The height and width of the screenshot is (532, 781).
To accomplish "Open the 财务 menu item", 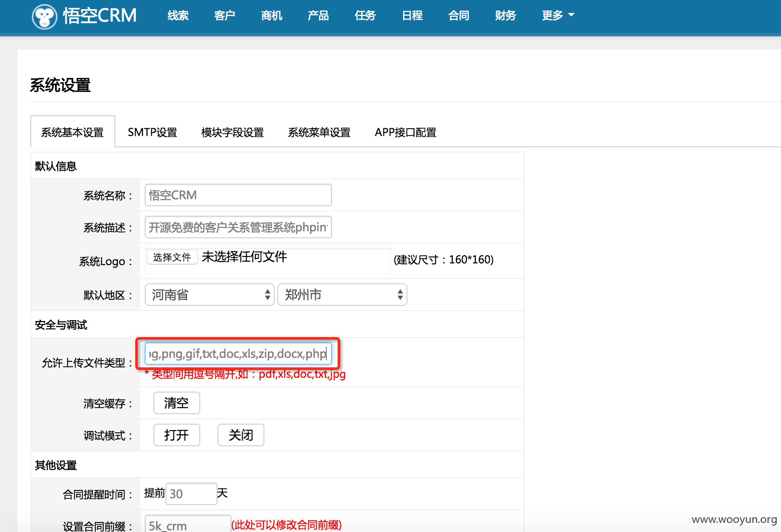I will pyautogui.click(x=505, y=16).
